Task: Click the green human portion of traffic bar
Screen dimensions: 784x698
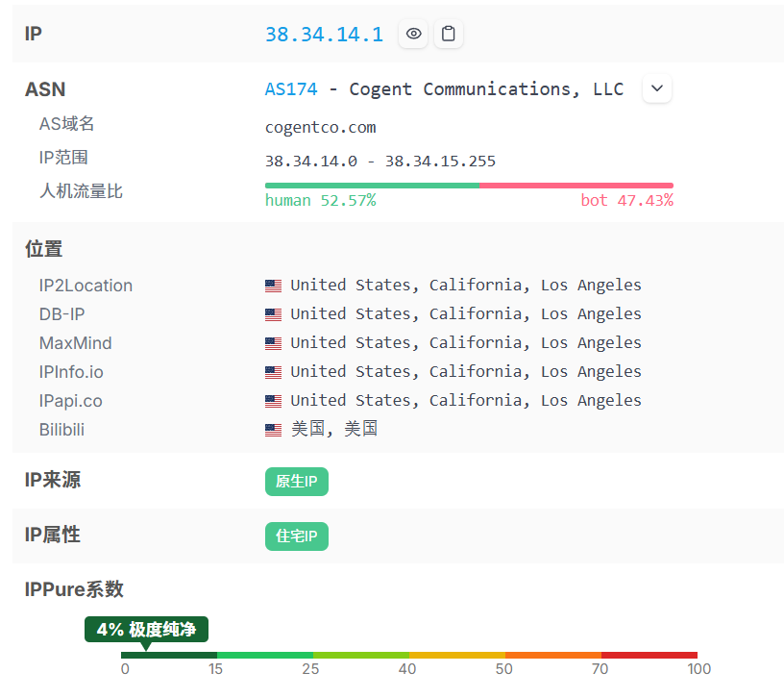Action: [372, 186]
